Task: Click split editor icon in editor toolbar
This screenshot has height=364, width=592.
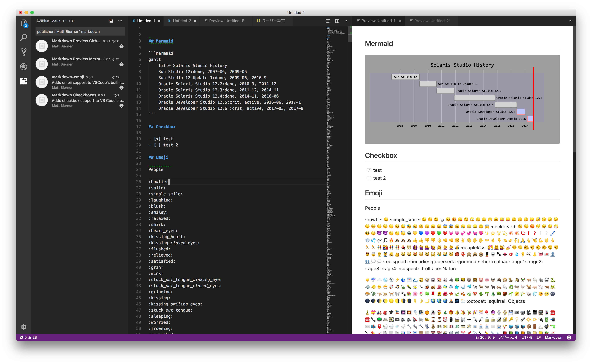Action: coord(337,21)
